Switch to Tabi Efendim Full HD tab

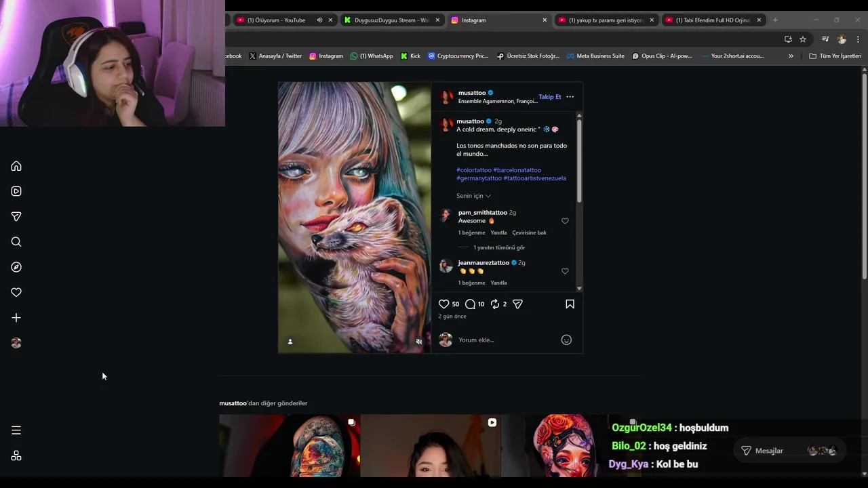(713, 20)
